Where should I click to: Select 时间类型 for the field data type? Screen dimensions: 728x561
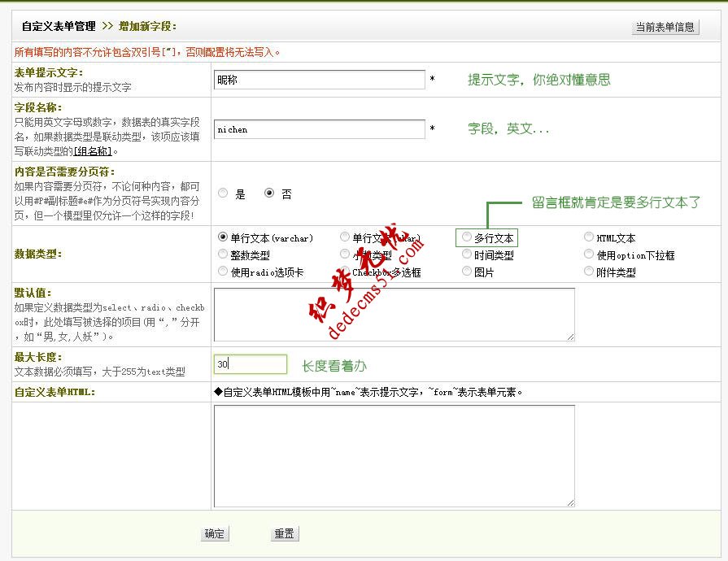coord(466,253)
